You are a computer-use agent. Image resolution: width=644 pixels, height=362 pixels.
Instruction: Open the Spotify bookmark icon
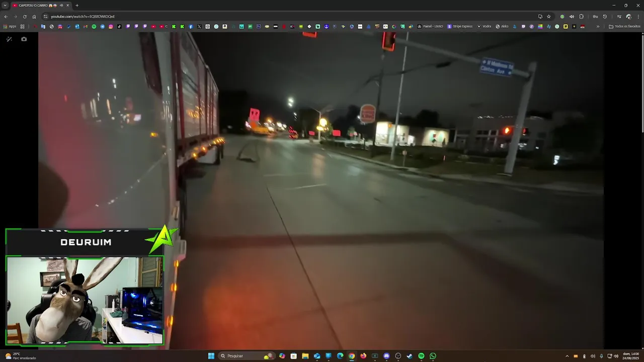click(94, 26)
